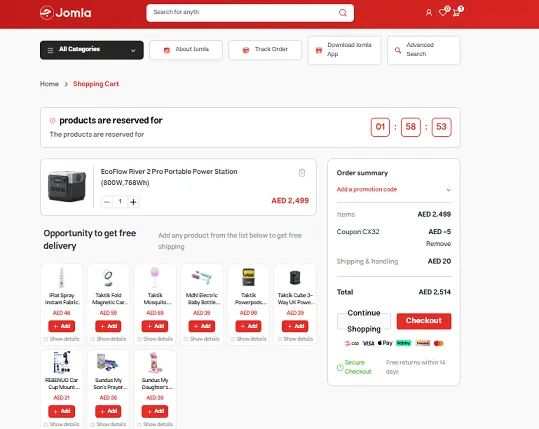This screenshot has width=539, height=429.
Task: Click the Taktik Cube 3-Way UK image
Action: pyautogui.click(x=295, y=278)
